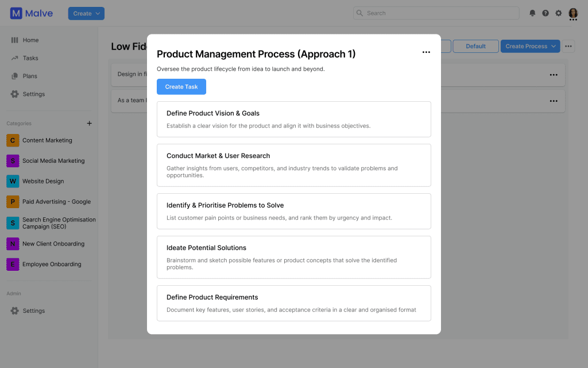Screen dimensions: 588x368
Task: Open Website Design category
Action: [x=43, y=181]
